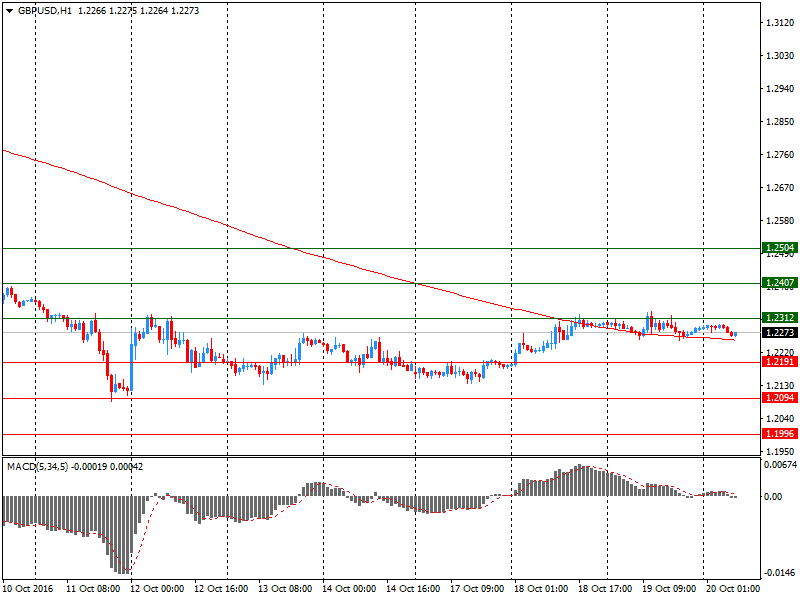
Task: Select the red horizontal line at 1.1996
Action: tap(382, 435)
